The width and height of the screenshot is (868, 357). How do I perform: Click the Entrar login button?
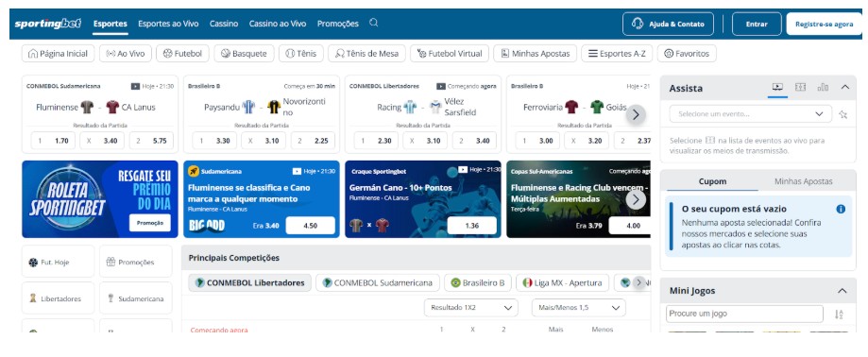[757, 24]
